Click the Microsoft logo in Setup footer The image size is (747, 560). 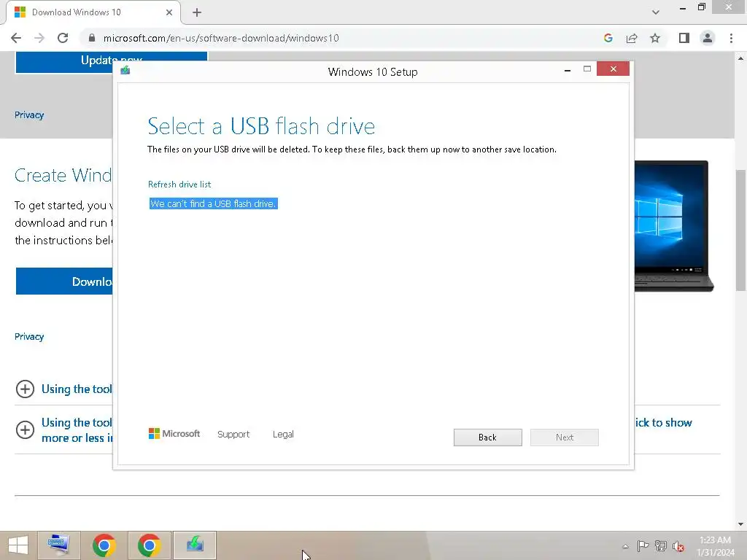(174, 434)
